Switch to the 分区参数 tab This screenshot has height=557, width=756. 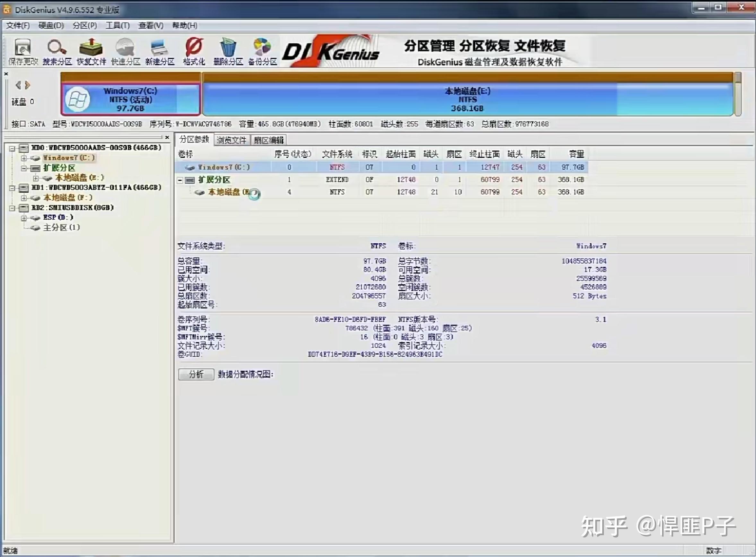click(194, 139)
